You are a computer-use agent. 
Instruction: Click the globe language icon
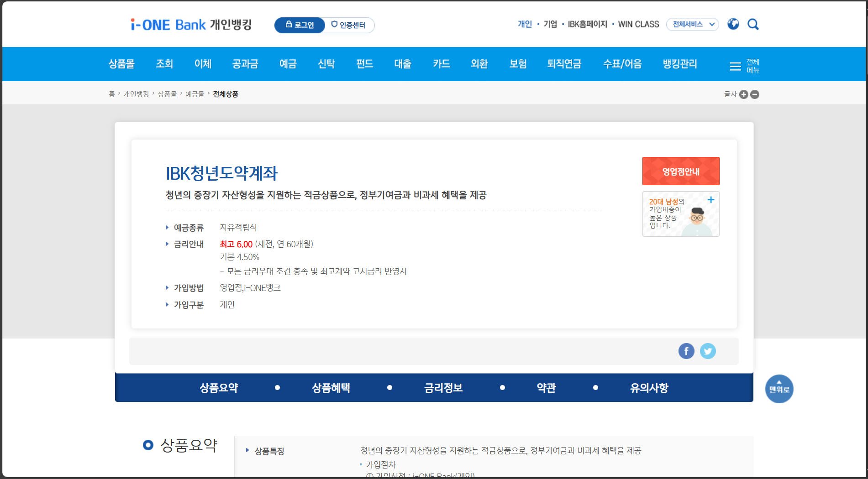[733, 24]
